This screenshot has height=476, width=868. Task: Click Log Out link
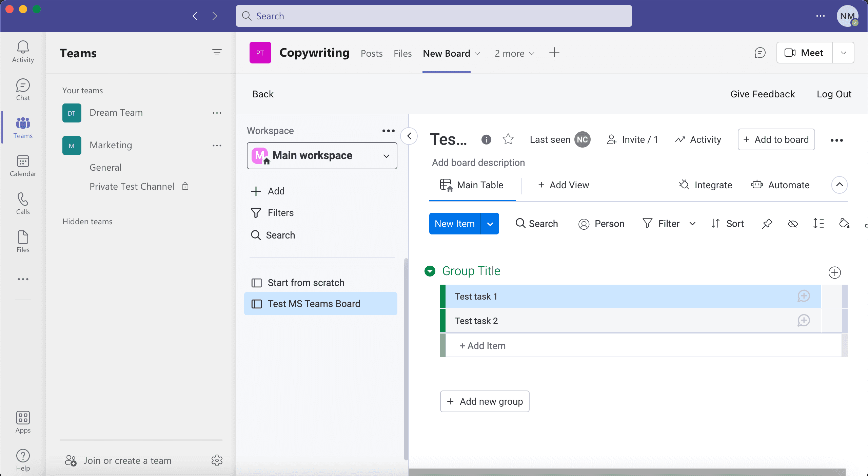click(834, 94)
